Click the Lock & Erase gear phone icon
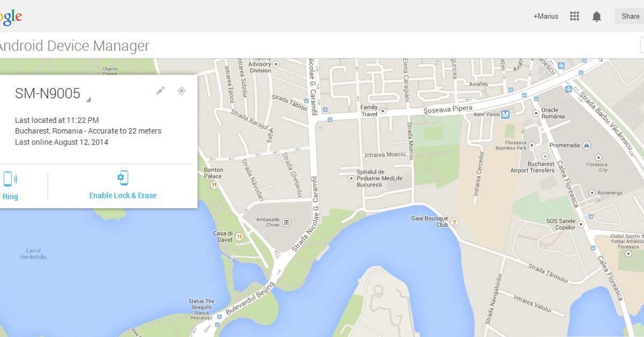The width and height of the screenshot is (644, 337). [123, 178]
